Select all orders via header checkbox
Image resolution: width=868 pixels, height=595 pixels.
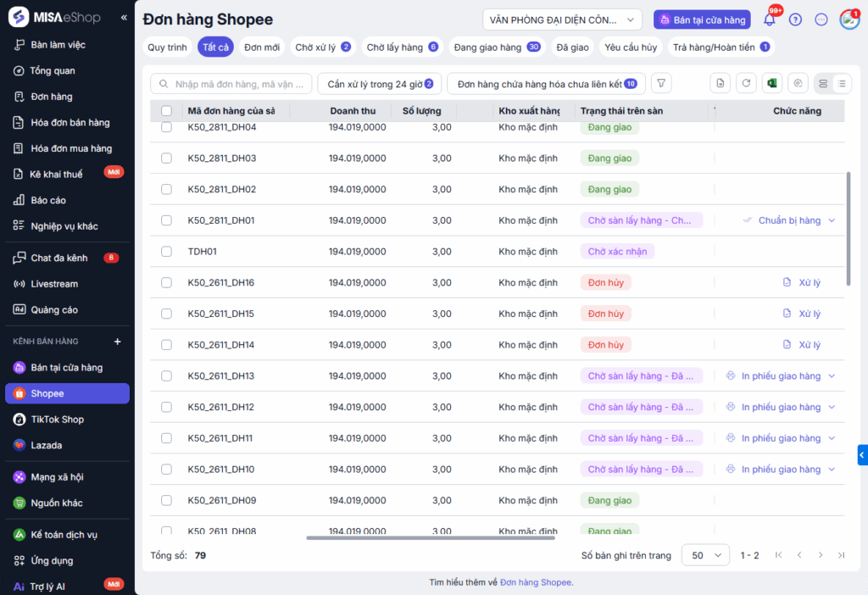[166, 111]
